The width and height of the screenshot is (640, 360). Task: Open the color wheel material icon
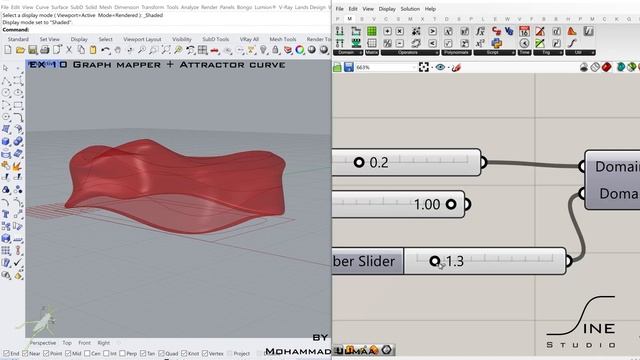click(x=300, y=50)
